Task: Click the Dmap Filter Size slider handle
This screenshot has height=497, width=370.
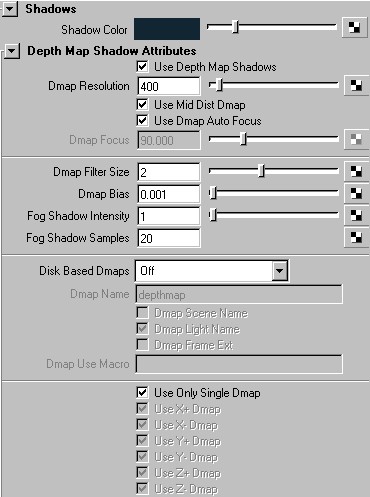Action: pyautogui.click(x=262, y=171)
